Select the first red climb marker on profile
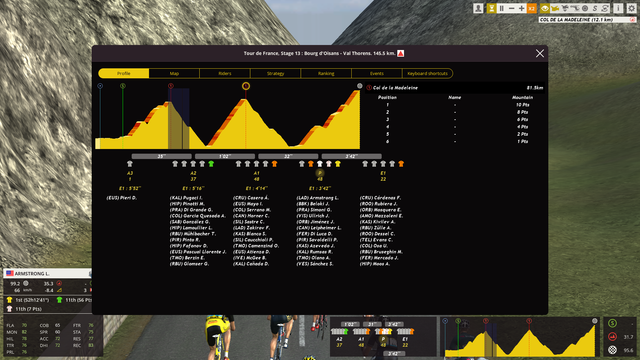The height and width of the screenshot is (360, 640). click(x=171, y=86)
